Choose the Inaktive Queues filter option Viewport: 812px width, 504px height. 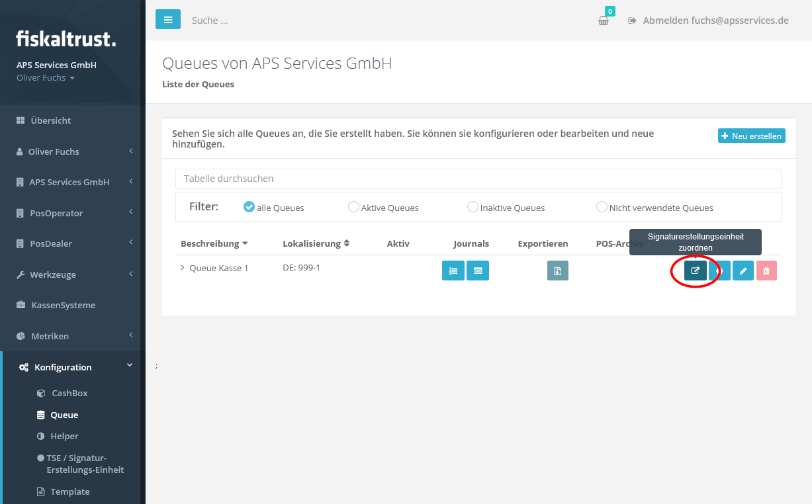pos(473,207)
